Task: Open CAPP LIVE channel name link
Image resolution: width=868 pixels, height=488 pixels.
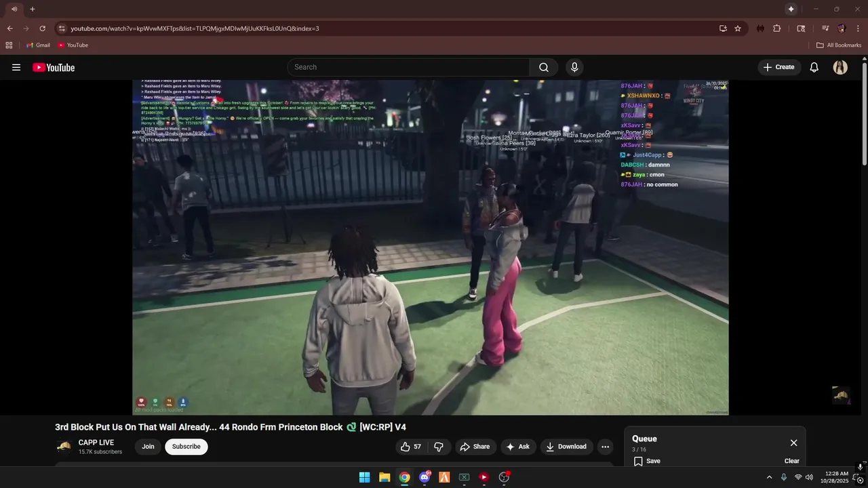Action: click(x=96, y=443)
